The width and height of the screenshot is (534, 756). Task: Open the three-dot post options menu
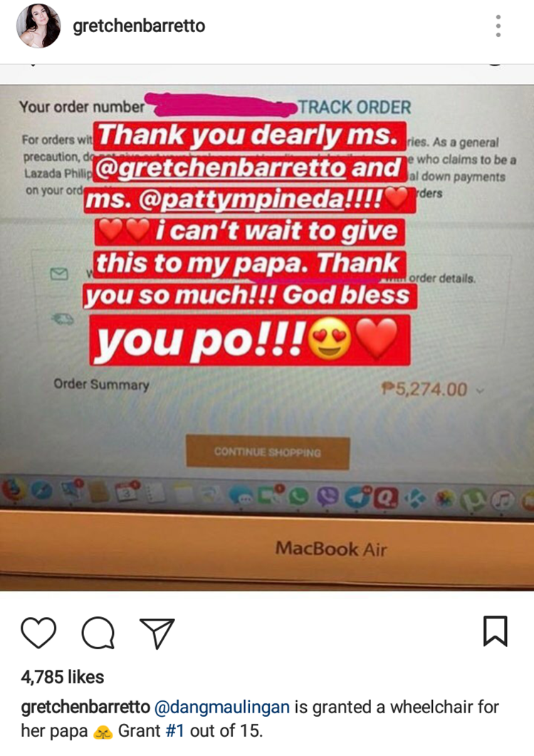pyautogui.click(x=498, y=26)
